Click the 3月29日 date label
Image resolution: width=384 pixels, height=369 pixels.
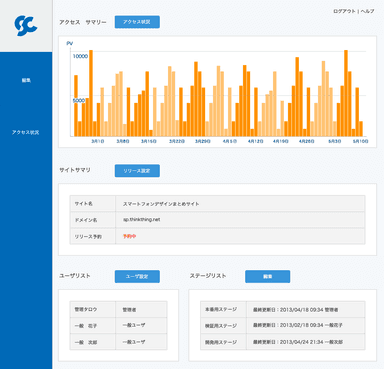(203, 141)
